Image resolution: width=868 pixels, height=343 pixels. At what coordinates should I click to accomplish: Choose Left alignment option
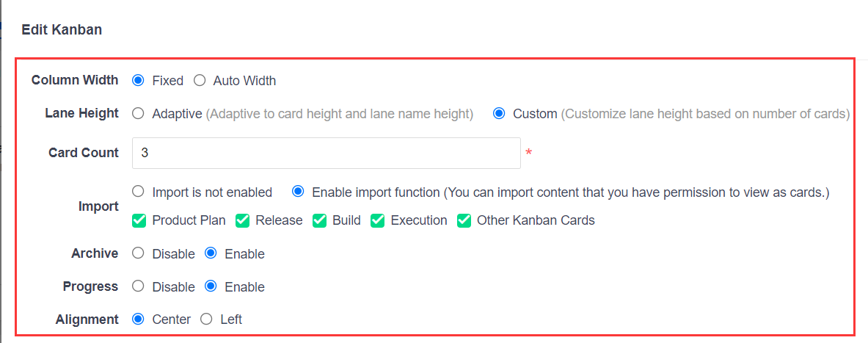[206, 319]
